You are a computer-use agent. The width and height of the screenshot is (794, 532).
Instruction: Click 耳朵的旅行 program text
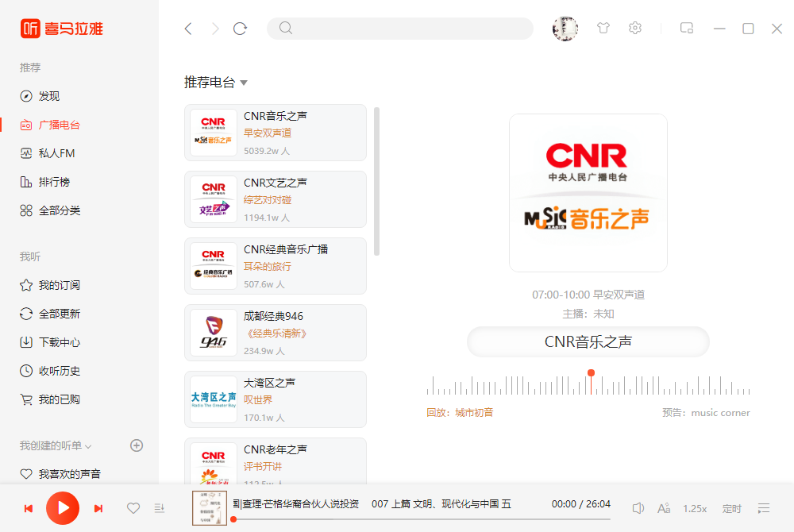pyautogui.click(x=268, y=266)
